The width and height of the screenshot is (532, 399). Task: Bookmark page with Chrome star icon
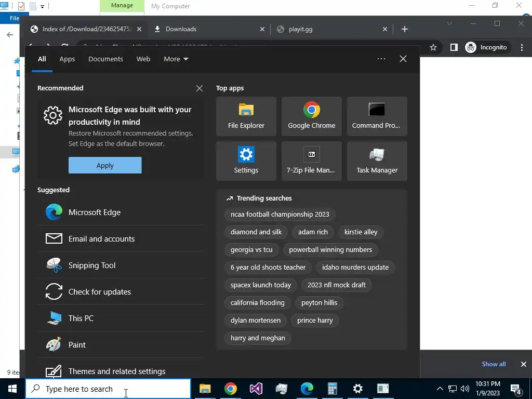(x=433, y=47)
